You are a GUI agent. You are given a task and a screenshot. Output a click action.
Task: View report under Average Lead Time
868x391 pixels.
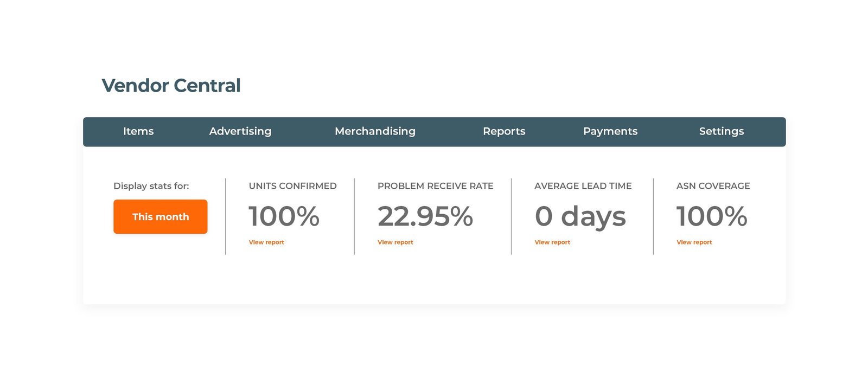552,242
